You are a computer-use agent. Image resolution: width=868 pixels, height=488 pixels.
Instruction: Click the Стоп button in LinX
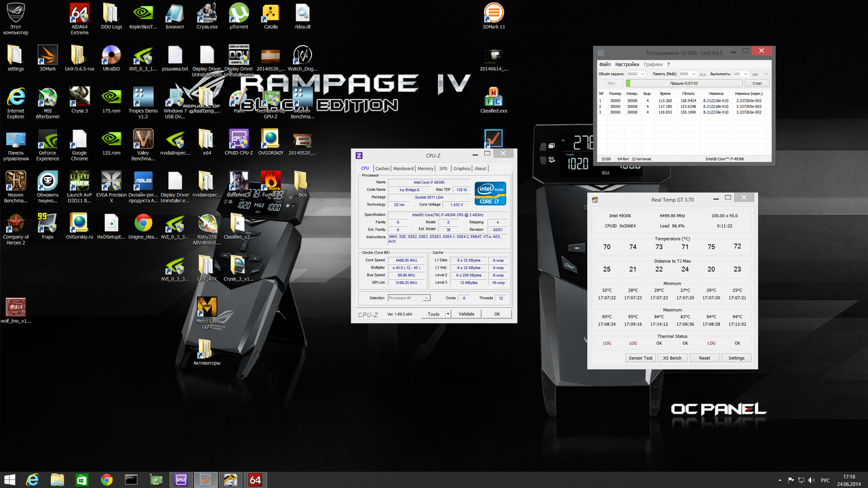pos(757,83)
